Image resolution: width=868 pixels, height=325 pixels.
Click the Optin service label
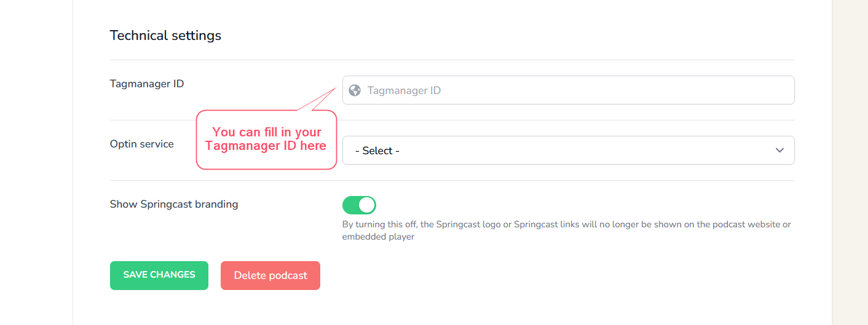[x=142, y=144]
